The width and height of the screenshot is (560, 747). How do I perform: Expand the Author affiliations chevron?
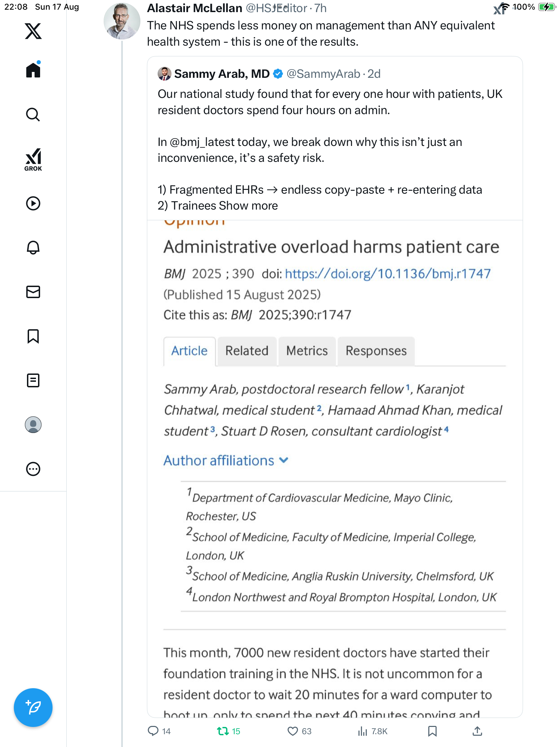coord(284,460)
